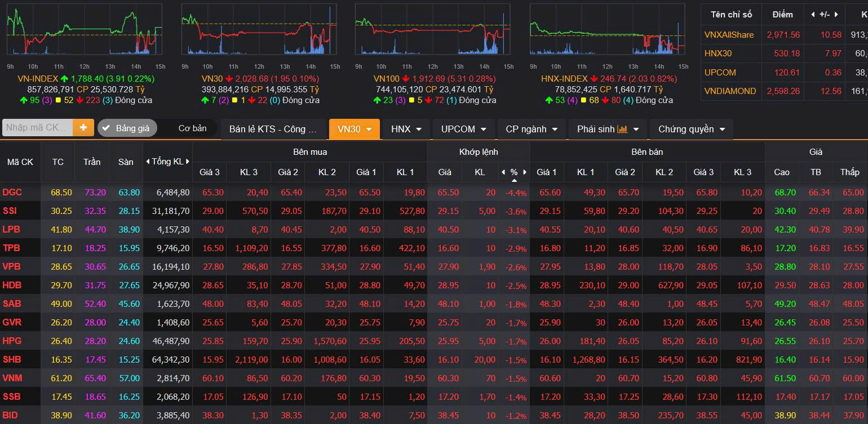The width and height of the screenshot is (868, 424).
Task: Open the DGC stock symbol
Action: [x=12, y=192]
